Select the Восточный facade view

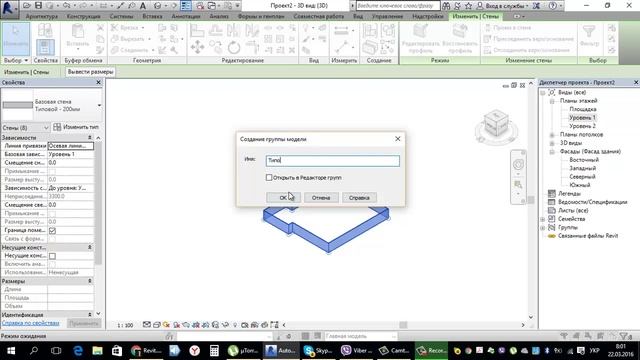click(584, 160)
